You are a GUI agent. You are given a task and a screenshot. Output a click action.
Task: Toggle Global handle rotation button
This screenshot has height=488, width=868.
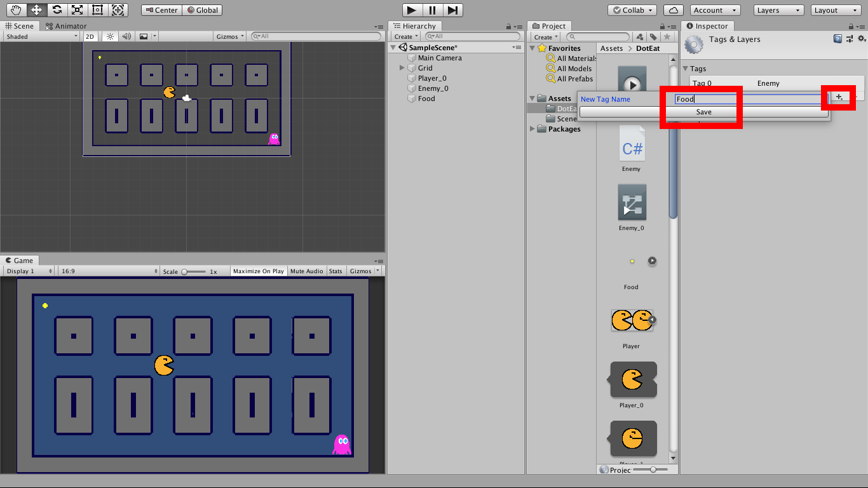tap(202, 10)
